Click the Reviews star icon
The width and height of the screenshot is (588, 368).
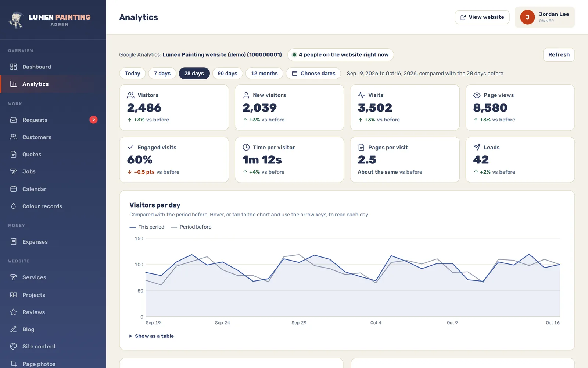14,312
